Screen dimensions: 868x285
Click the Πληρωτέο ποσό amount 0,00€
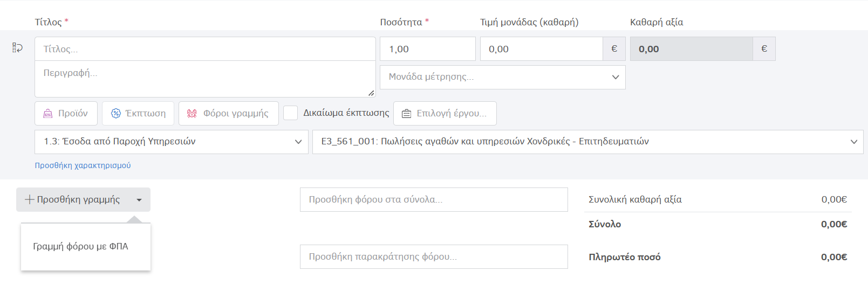[834, 258]
